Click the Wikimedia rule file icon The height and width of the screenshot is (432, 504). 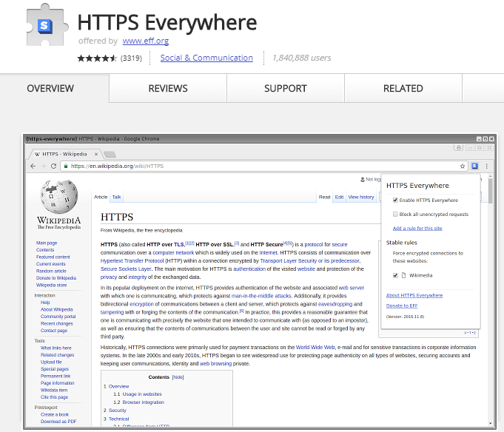click(403, 275)
